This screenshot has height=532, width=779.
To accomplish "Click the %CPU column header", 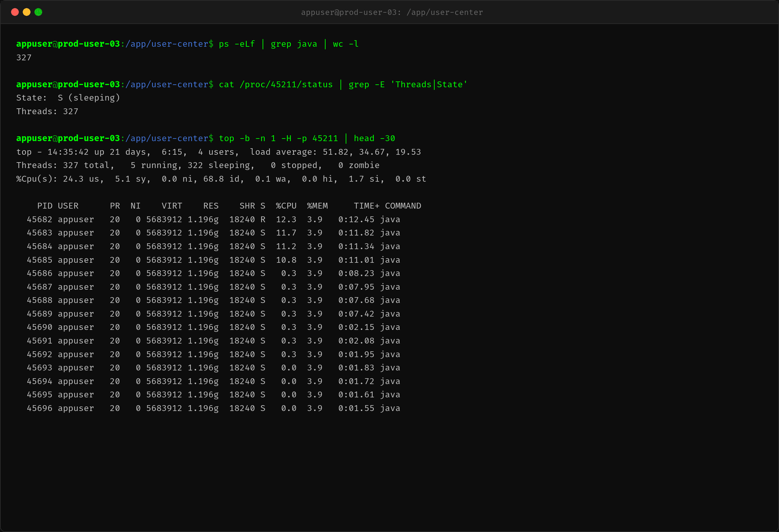I will click(x=286, y=206).
